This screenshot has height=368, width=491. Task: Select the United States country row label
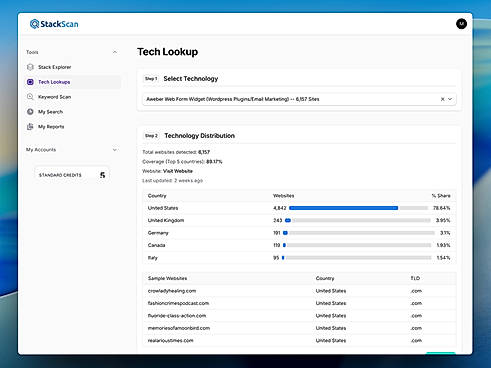(x=163, y=208)
